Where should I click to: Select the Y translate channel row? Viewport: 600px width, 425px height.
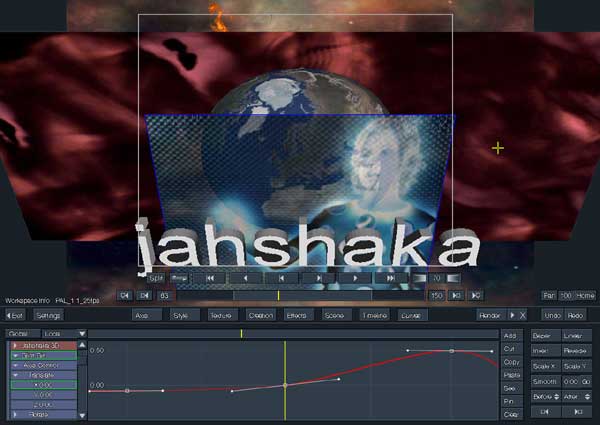pyautogui.click(x=44, y=395)
